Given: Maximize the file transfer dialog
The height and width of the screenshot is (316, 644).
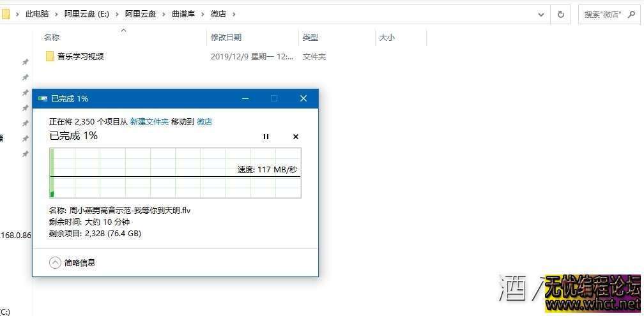Looking at the screenshot, I should [274, 98].
